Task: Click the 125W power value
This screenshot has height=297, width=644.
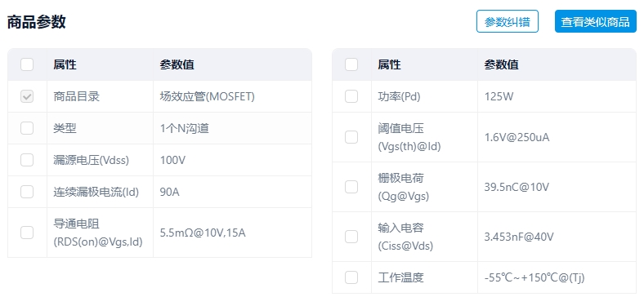Action: pos(499,96)
